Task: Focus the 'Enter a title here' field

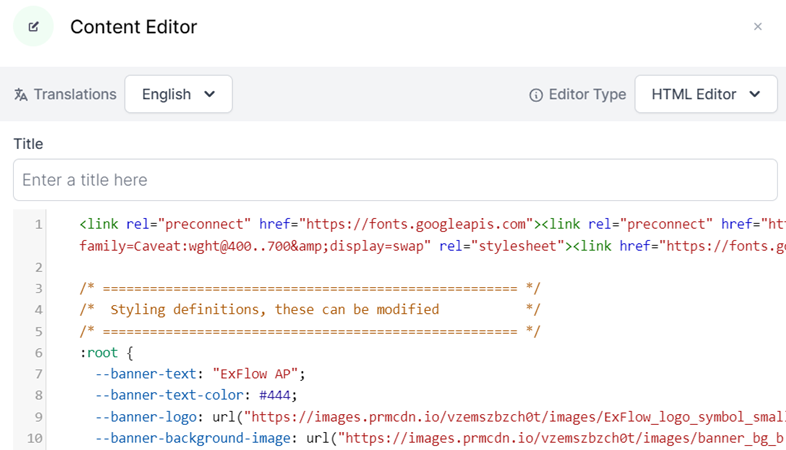Action: coord(394,180)
